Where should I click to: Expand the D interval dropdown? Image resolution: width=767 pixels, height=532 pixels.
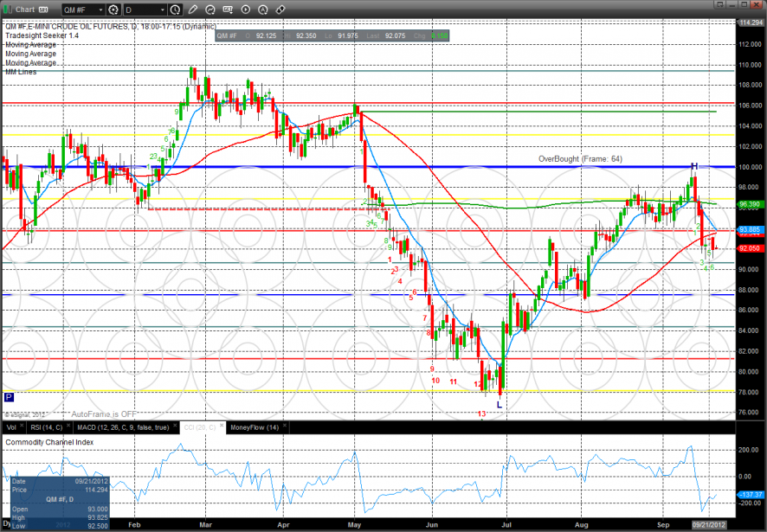162,10
